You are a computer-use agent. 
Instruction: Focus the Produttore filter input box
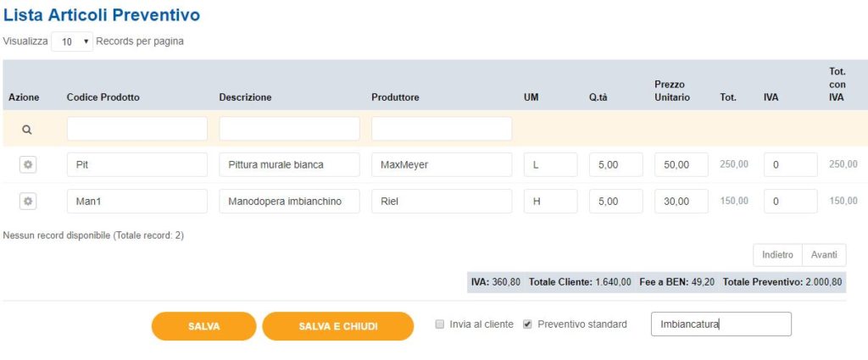click(441, 129)
